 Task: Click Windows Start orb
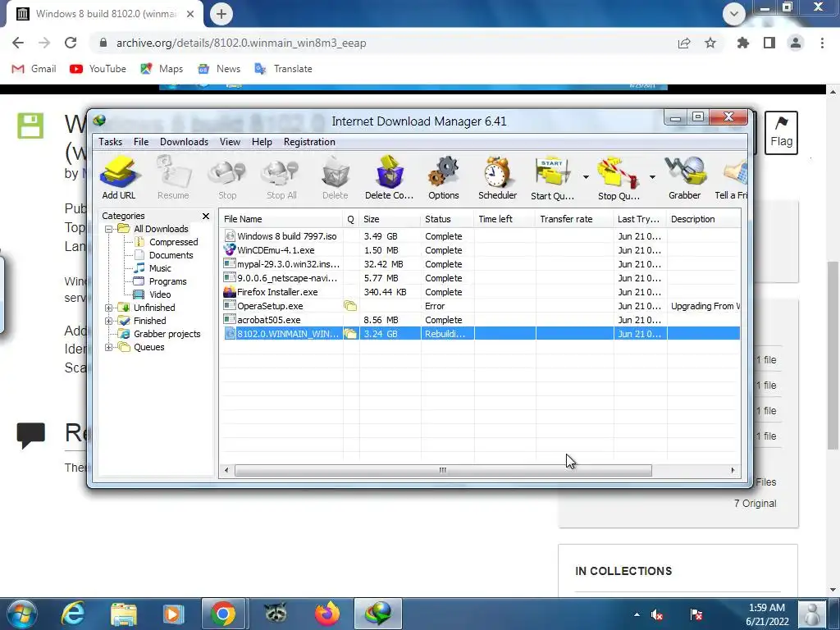point(21,614)
